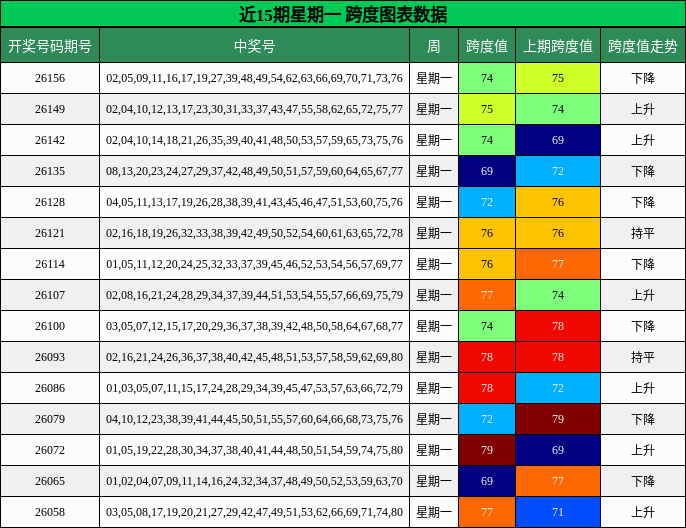Click winning numbers of issue 26079

coord(255,420)
